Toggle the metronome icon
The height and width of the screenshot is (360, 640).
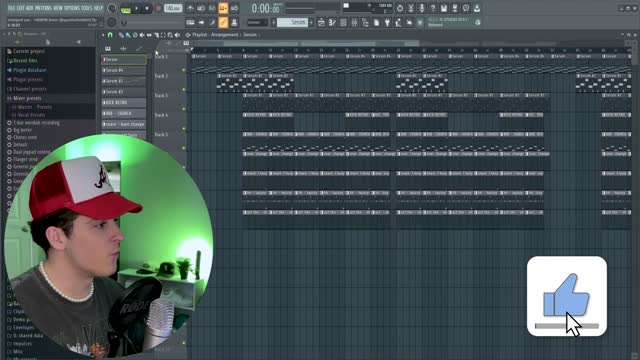point(191,8)
